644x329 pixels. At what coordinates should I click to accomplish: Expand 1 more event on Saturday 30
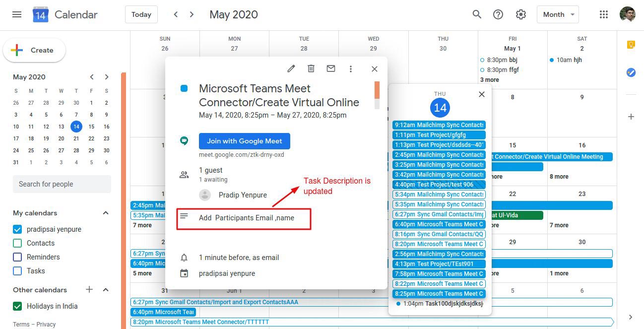click(559, 273)
